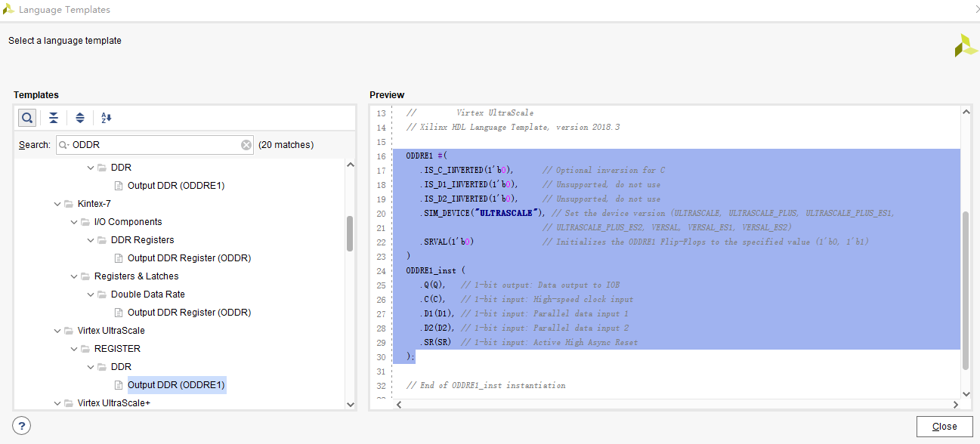
Task: Select topmost Output DDR (ODDRE1) item
Action: click(176, 186)
